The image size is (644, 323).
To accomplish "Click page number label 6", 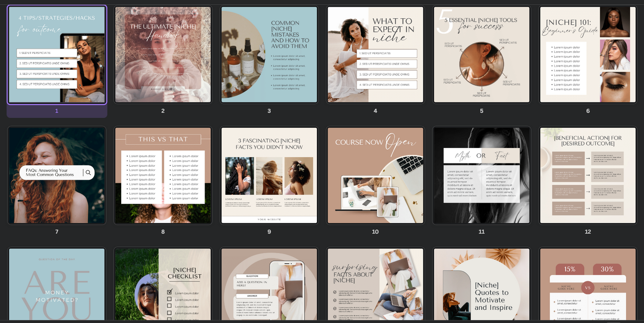I will click(588, 111).
